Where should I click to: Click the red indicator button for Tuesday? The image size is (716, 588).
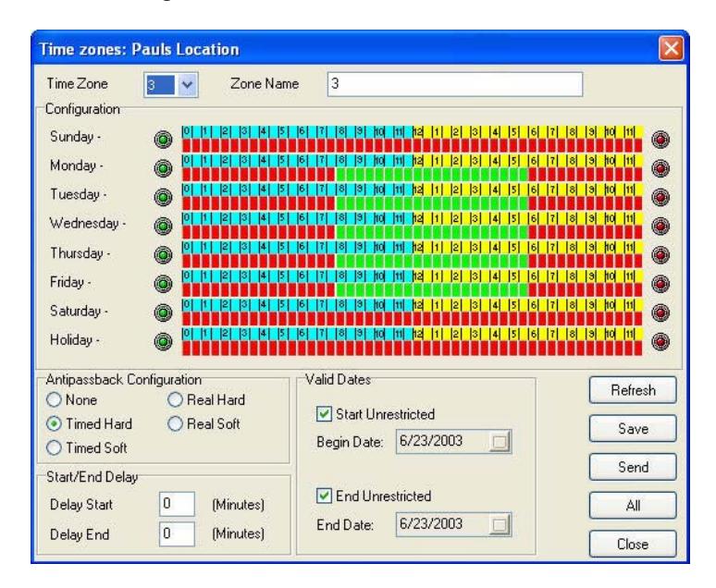coord(660,197)
